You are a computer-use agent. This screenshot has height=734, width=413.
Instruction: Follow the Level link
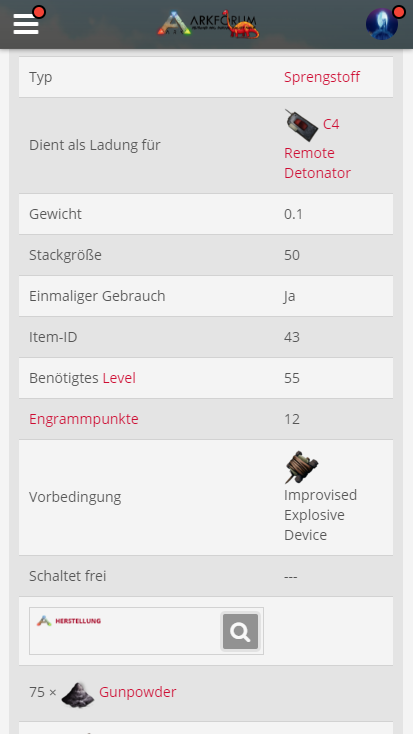(119, 378)
